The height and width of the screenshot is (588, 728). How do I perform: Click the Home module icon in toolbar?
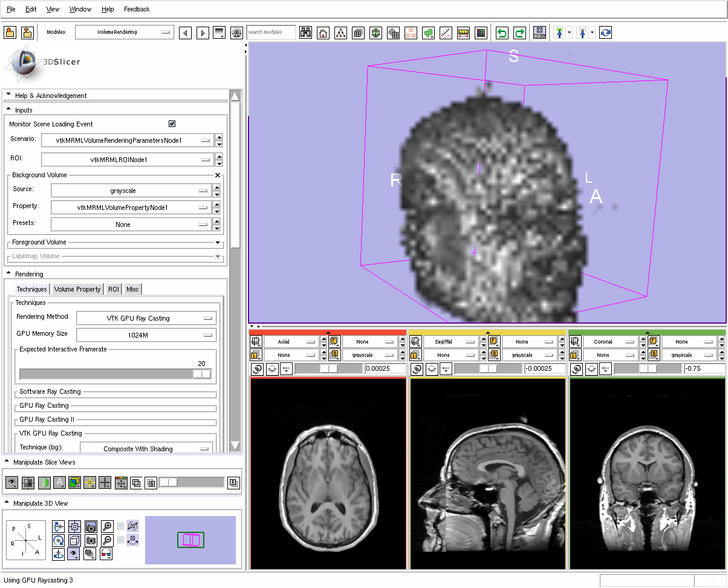coord(323,33)
